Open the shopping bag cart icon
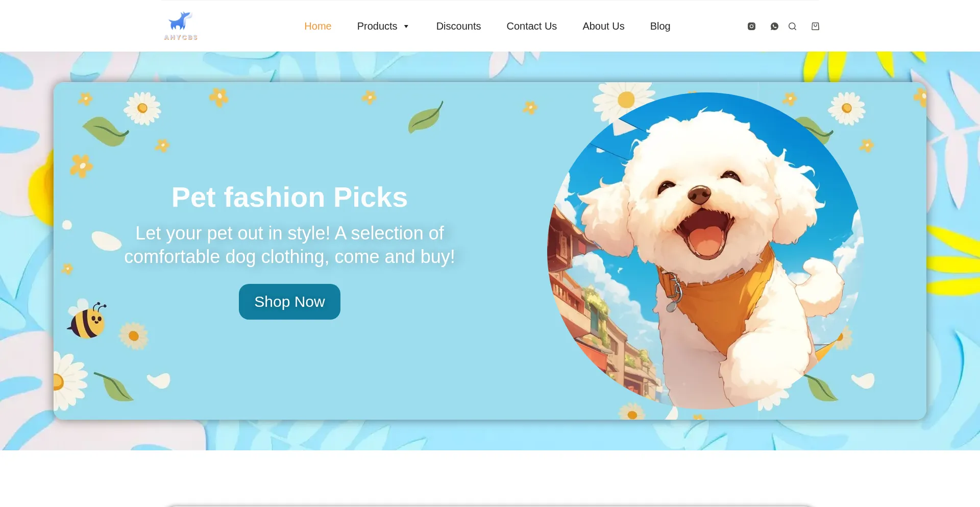The image size is (980, 507). (815, 27)
